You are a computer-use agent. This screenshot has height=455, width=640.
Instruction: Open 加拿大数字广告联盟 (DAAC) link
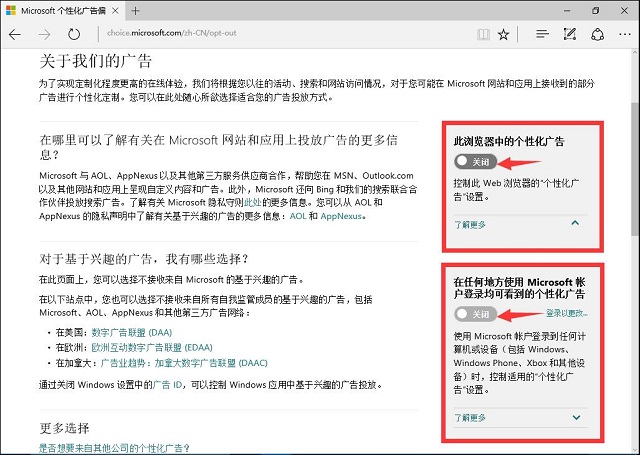(x=184, y=363)
